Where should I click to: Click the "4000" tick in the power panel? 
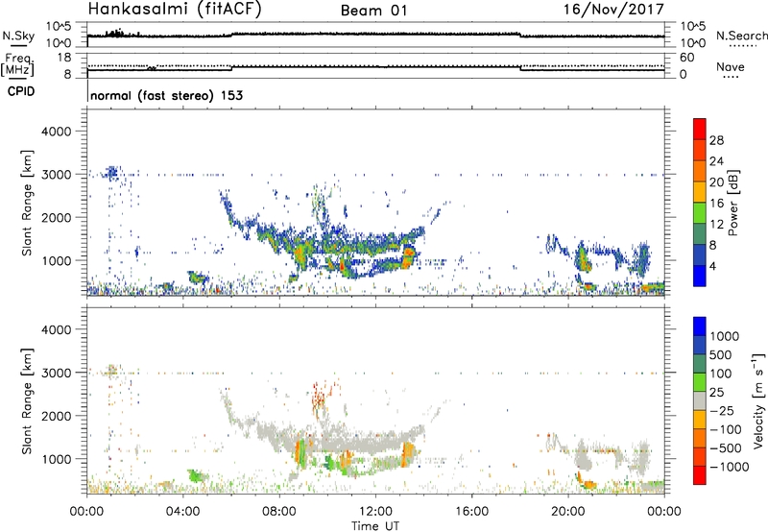56,132
